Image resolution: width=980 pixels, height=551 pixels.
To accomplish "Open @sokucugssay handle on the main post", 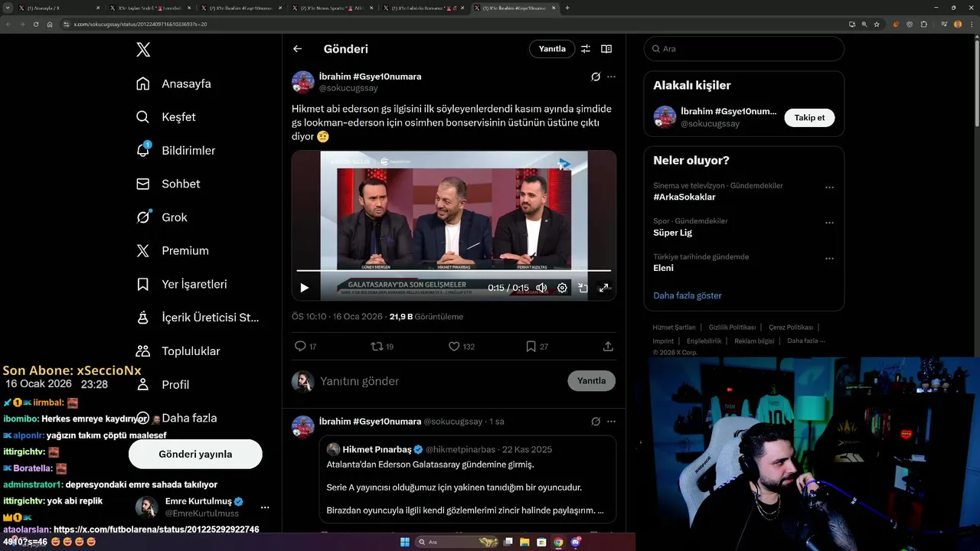I will coord(348,88).
